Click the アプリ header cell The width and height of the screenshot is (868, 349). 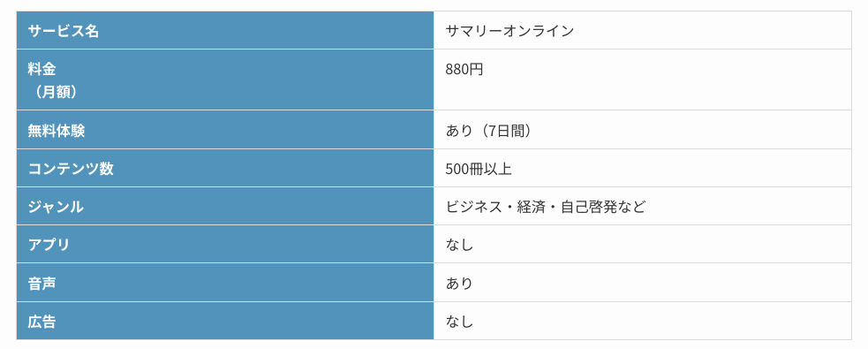tap(225, 244)
